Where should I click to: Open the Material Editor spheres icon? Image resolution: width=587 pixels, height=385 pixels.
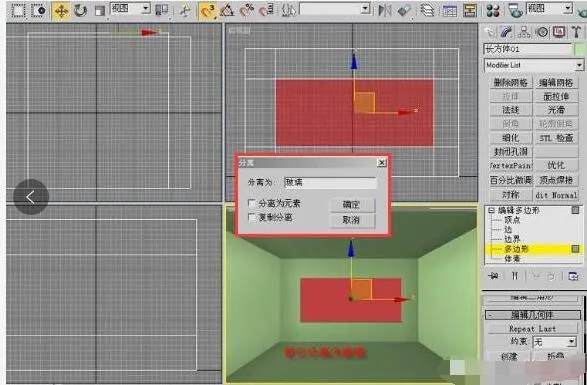493,10
